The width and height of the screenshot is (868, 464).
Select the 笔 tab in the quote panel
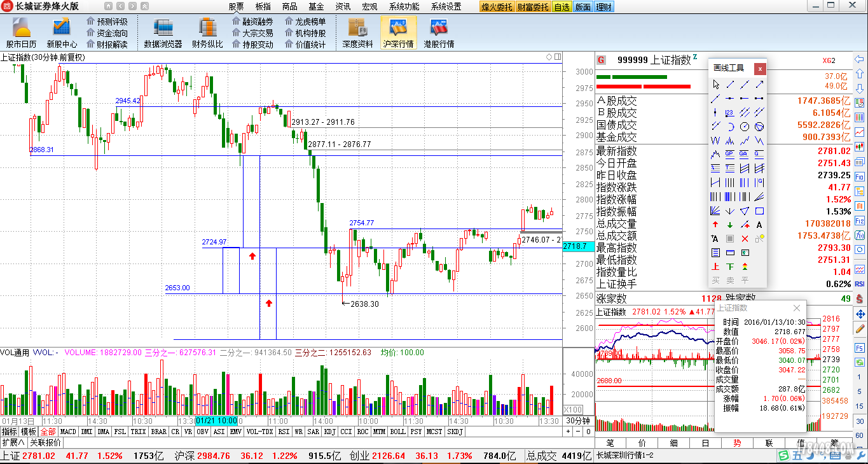610,443
